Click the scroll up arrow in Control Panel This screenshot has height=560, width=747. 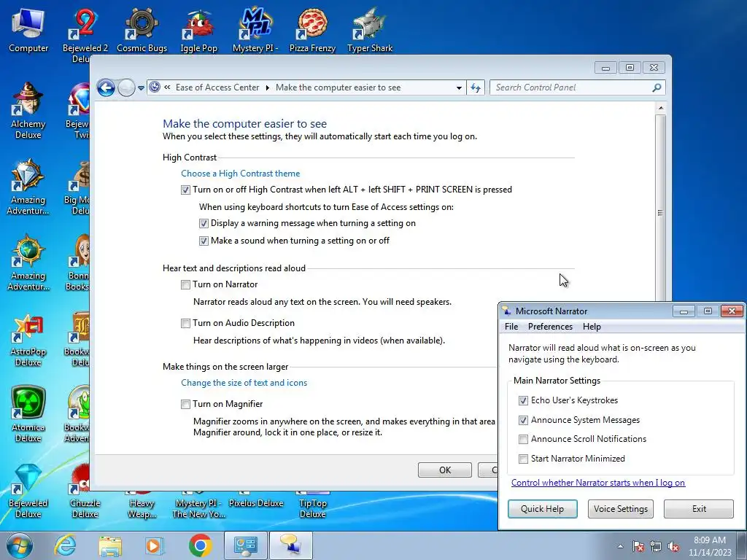click(x=660, y=108)
